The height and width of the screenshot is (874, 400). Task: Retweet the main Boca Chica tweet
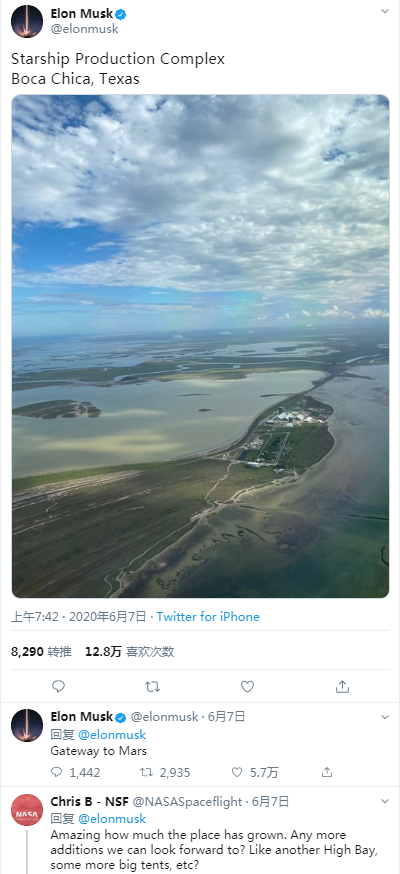coord(152,686)
